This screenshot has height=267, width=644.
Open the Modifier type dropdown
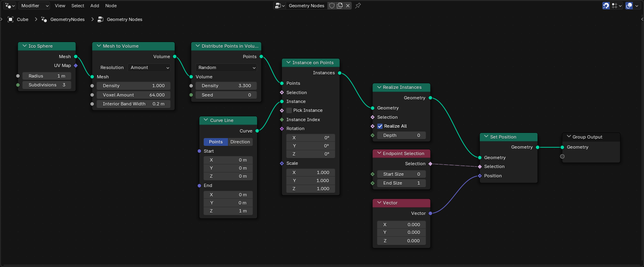pyautogui.click(x=34, y=6)
